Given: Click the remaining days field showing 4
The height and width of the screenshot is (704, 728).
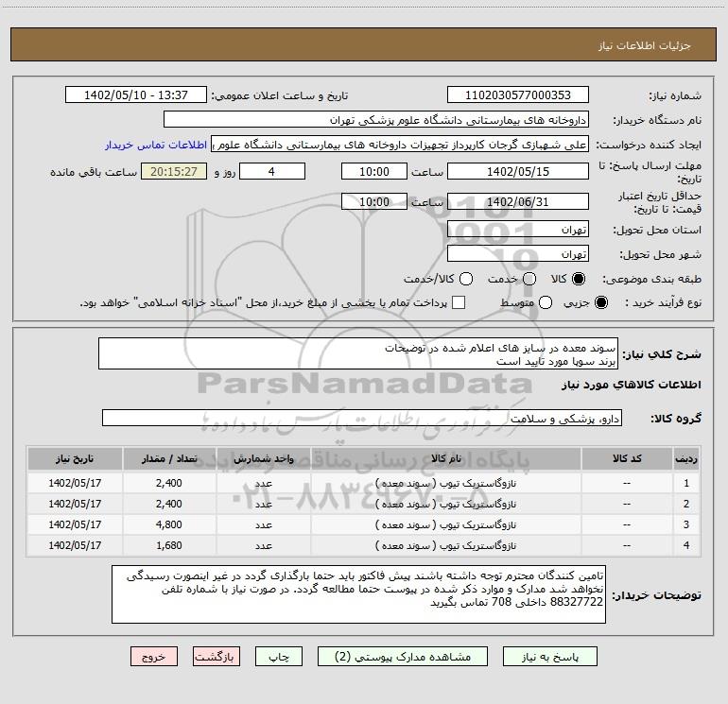Looking at the screenshot, I should (272, 171).
